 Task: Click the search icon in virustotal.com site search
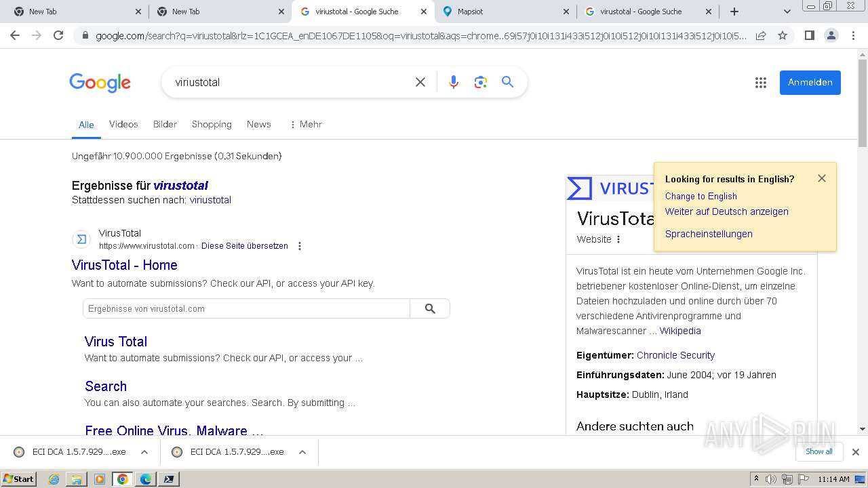(x=430, y=308)
